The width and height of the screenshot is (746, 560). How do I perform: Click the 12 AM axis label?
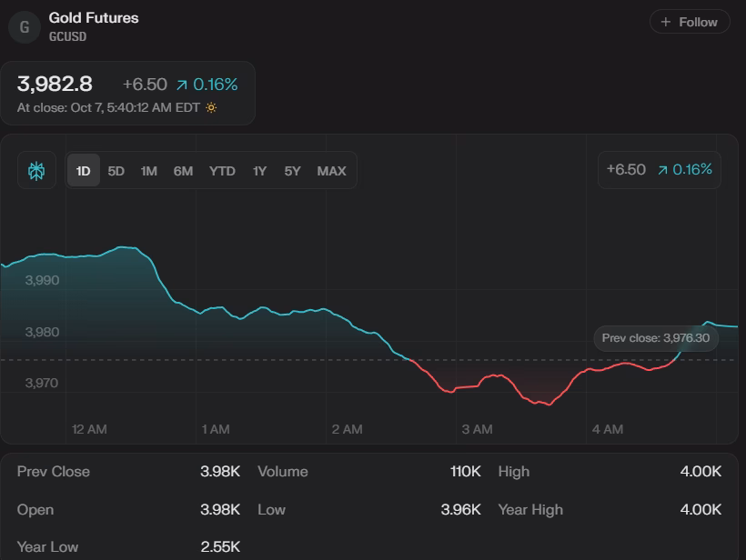pyautogui.click(x=90, y=428)
